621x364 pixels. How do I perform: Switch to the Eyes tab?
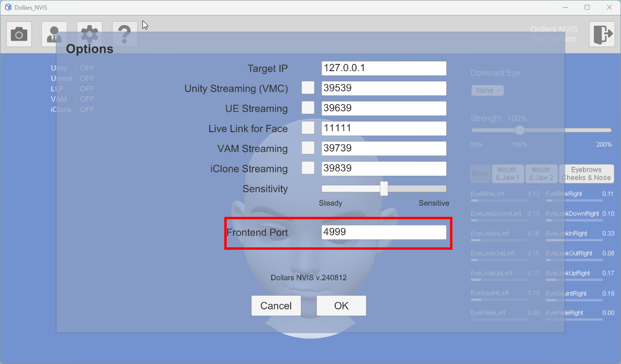(480, 174)
